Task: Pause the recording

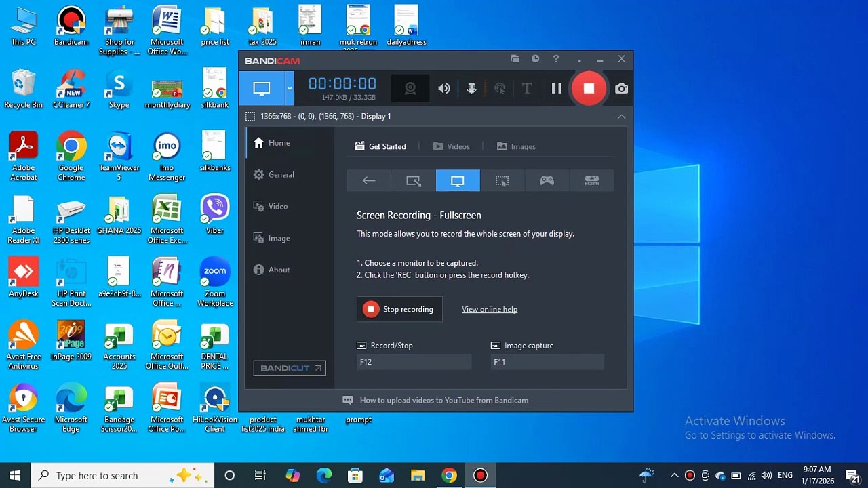Action: 556,89
